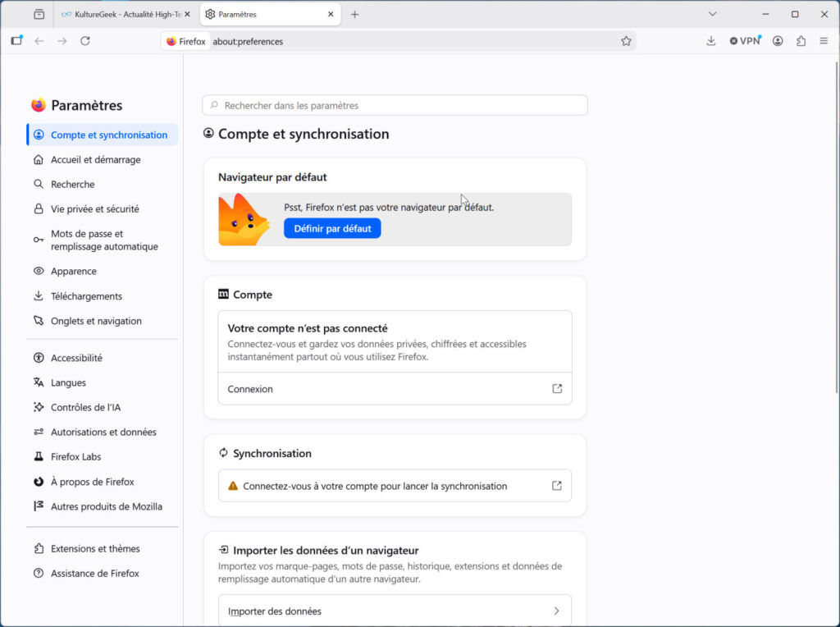Screen dimensions: 840x627
Task: Click the Firefox fox illustration
Action: pyautogui.click(x=244, y=220)
